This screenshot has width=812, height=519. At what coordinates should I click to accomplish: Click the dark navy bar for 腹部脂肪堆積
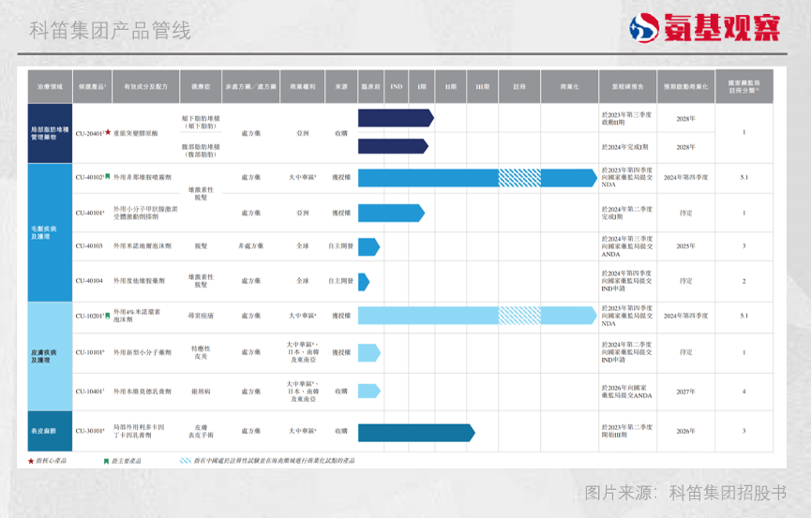(393, 146)
